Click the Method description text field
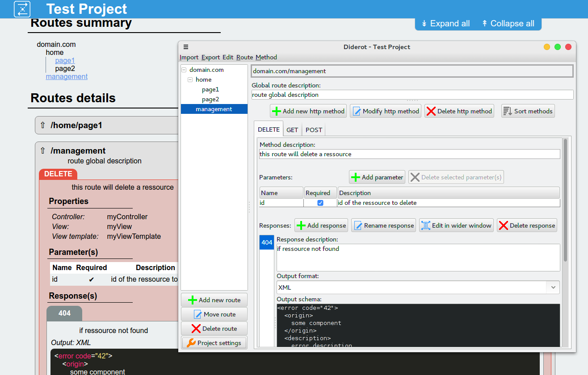The height and width of the screenshot is (375, 588). click(x=409, y=154)
